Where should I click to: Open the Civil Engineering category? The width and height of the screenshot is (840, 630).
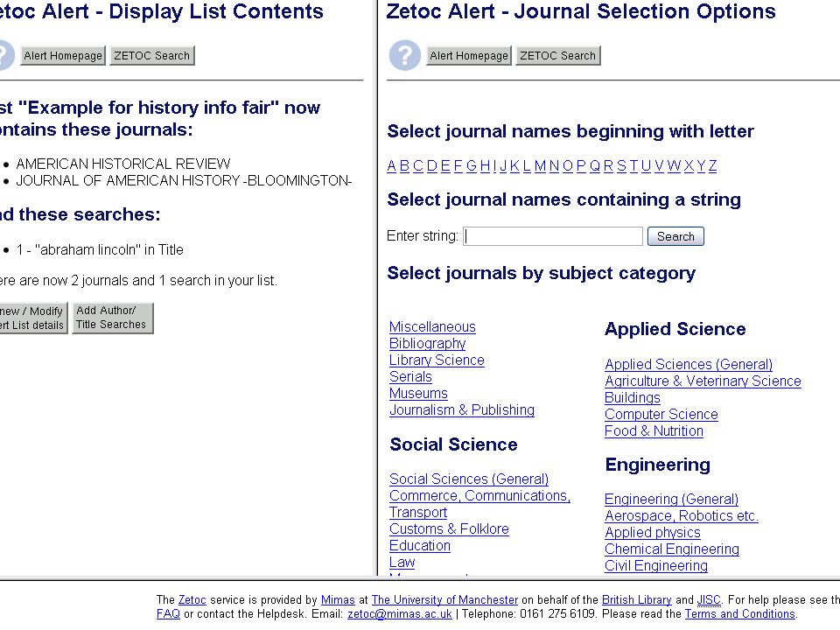[656, 566]
